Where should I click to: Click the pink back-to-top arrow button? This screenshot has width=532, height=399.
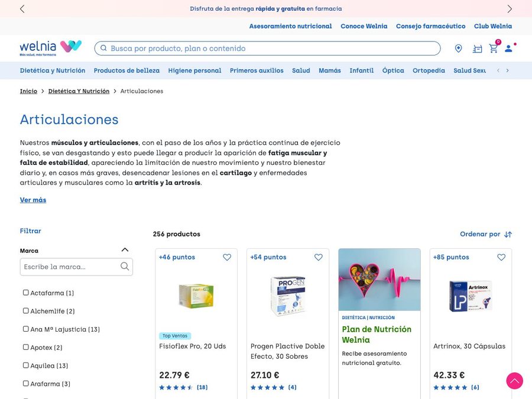point(514,381)
